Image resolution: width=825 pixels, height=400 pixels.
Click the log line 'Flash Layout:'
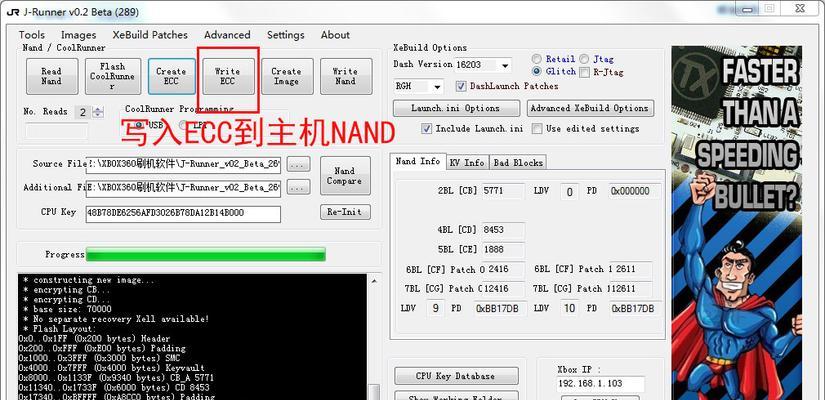64,329
